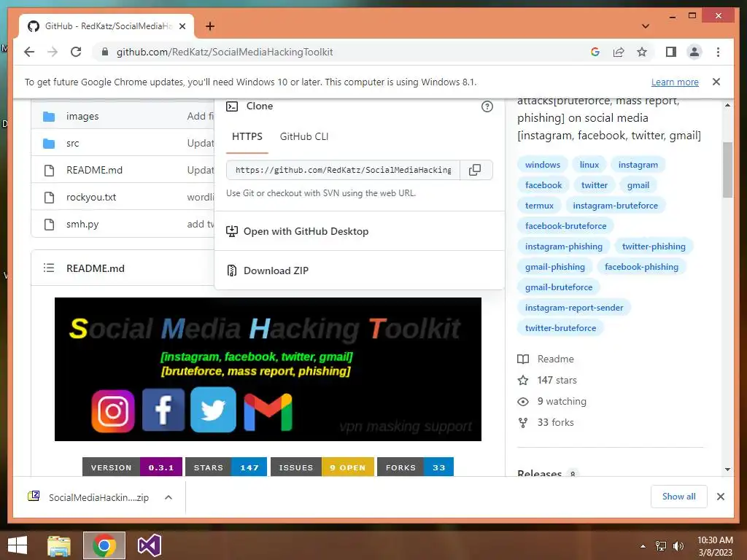Follow the Learn more link

(675, 82)
